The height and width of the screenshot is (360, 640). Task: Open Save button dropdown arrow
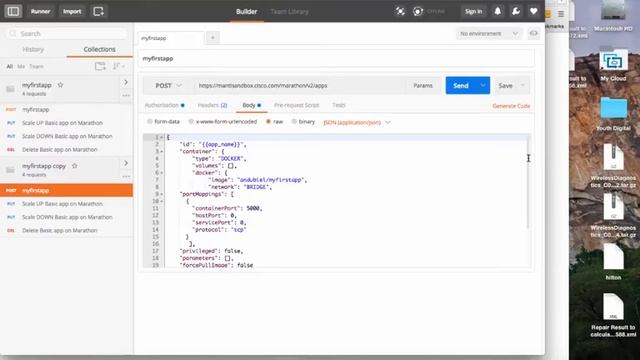pos(523,86)
